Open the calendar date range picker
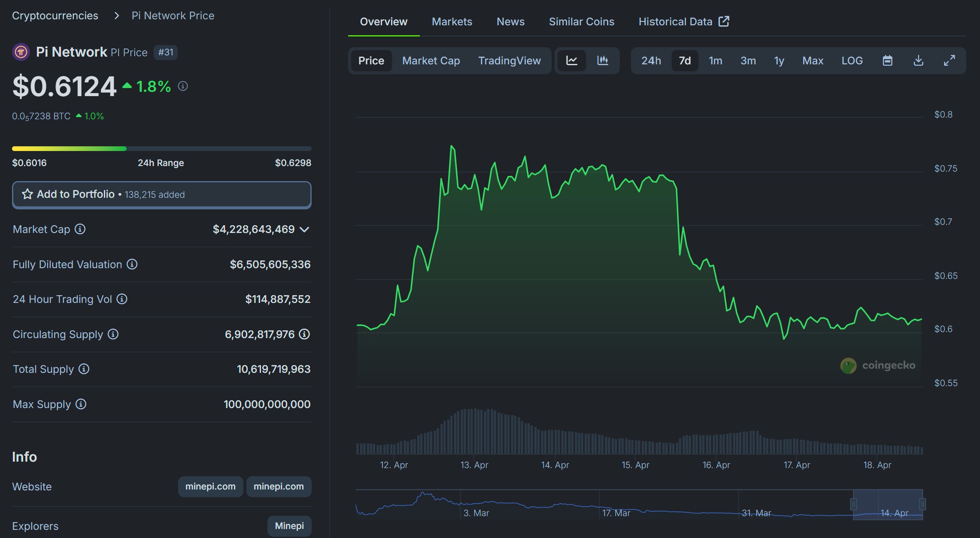This screenshot has height=538, width=980. pyautogui.click(x=888, y=60)
